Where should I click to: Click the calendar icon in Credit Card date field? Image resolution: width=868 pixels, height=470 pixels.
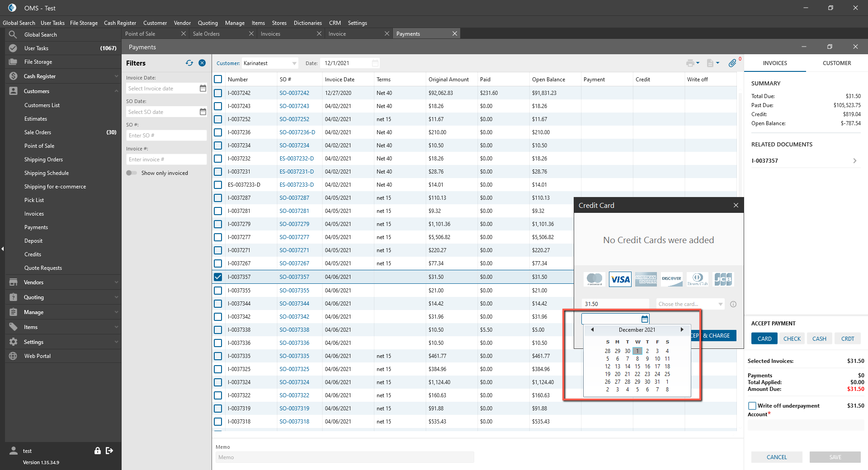click(645, 319)
